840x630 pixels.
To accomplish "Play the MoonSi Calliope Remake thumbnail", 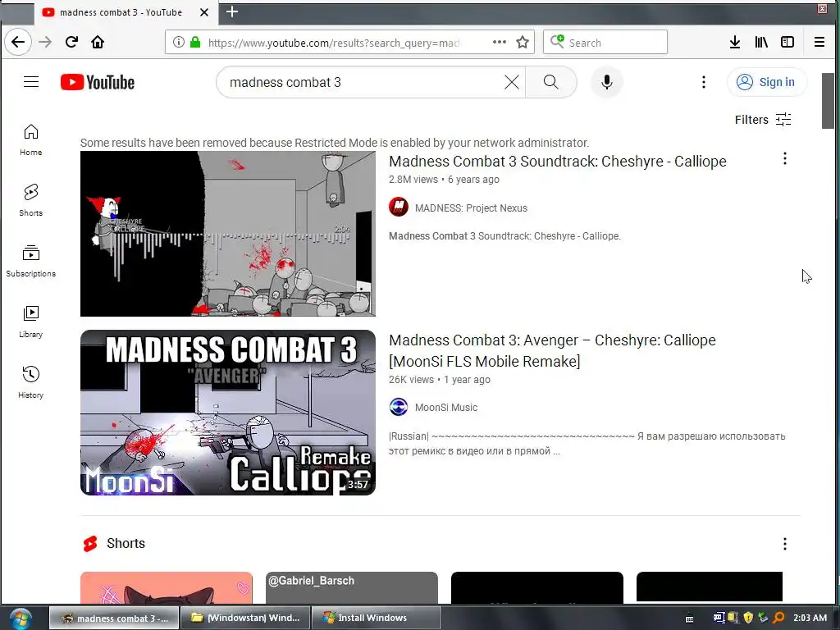I will [228, 413].
